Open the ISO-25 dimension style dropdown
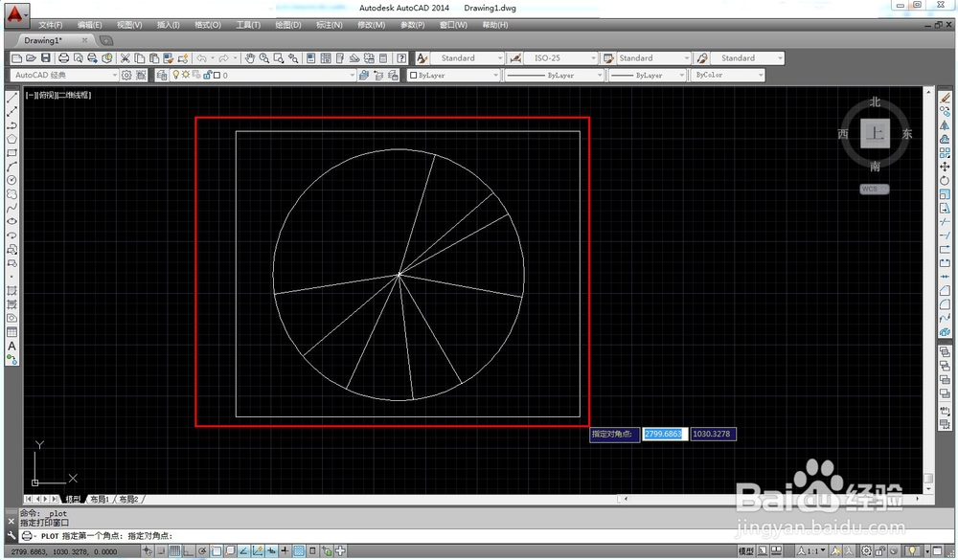958x560 pixels. 561,58
